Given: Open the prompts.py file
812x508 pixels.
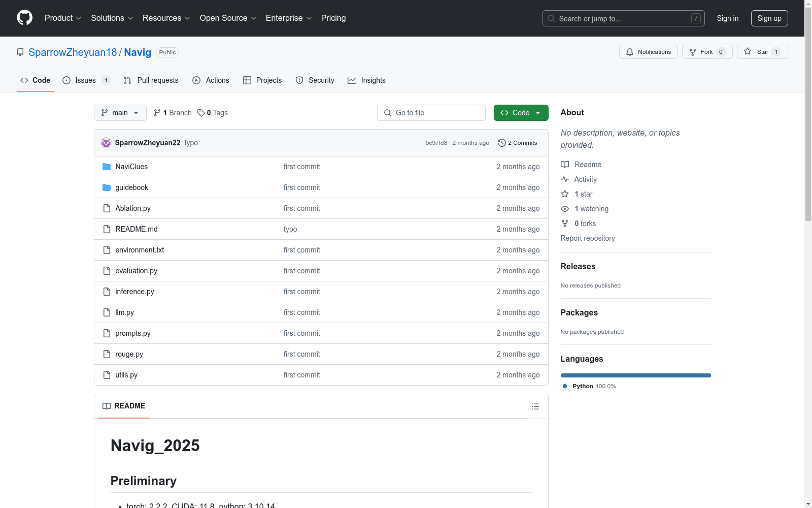Looking at the screenshot, I should tap(133, 333).
